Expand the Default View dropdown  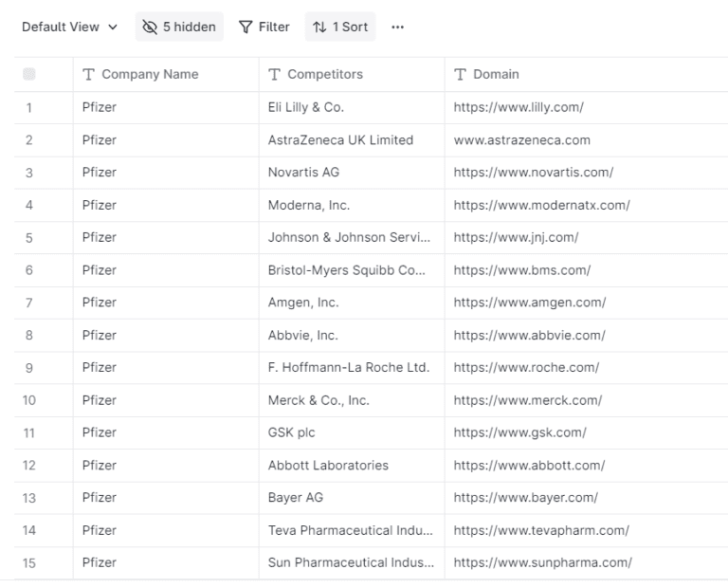pyautogui.click(x=70, y=27)
